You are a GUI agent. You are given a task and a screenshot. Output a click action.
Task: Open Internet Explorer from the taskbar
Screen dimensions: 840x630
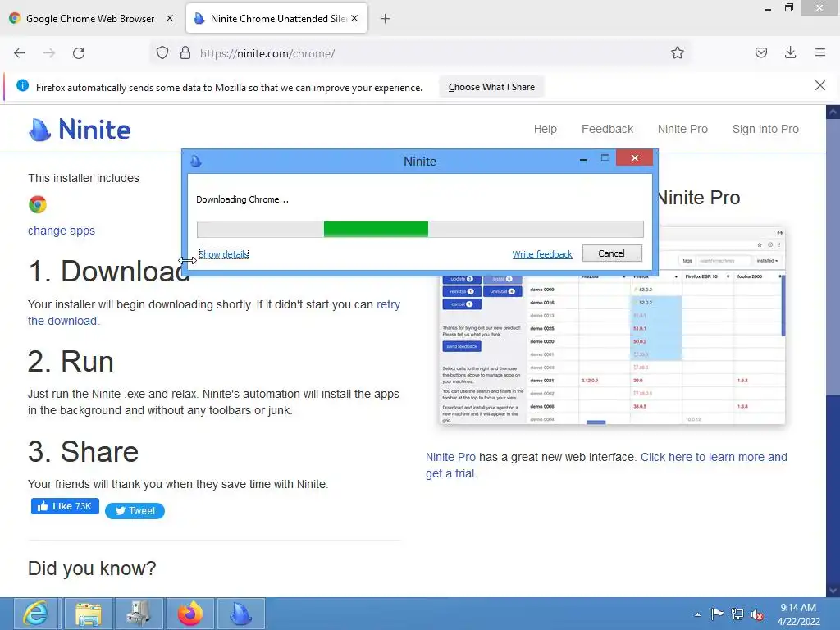pos(35,614)
